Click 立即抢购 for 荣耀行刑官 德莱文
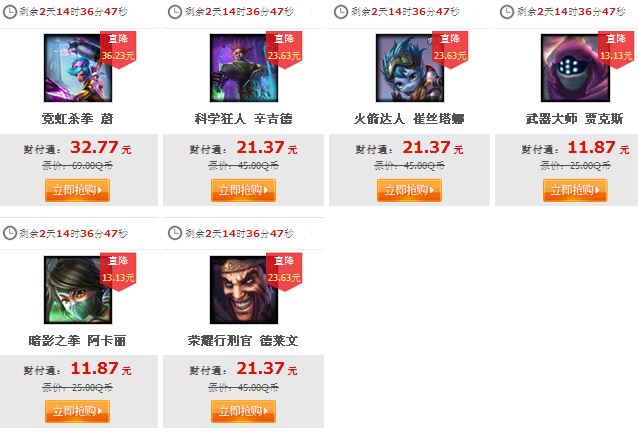 (243, 411)
